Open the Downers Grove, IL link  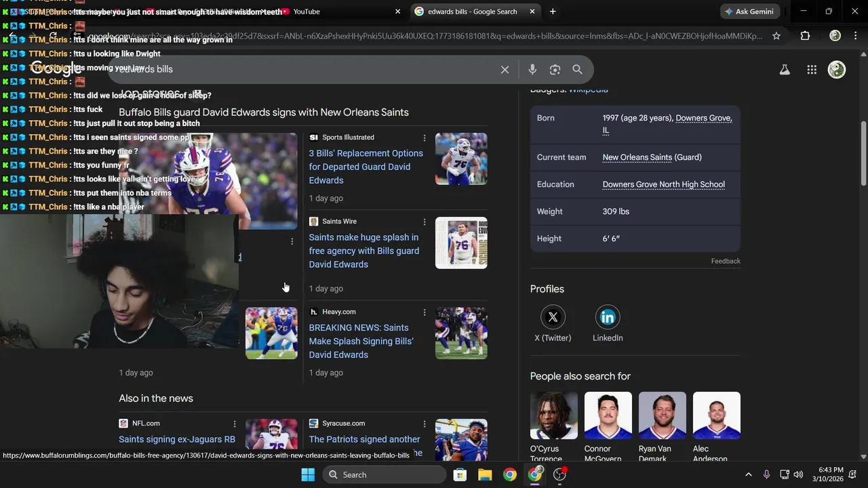[x=667, y=124]
